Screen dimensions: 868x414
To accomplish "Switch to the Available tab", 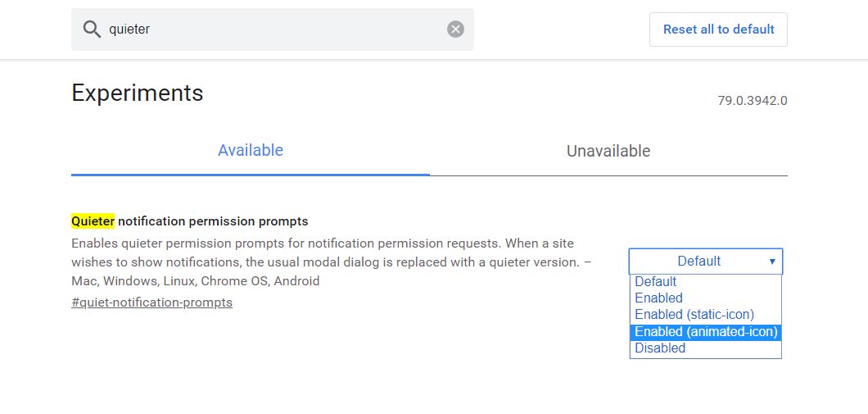I will 251,151.
